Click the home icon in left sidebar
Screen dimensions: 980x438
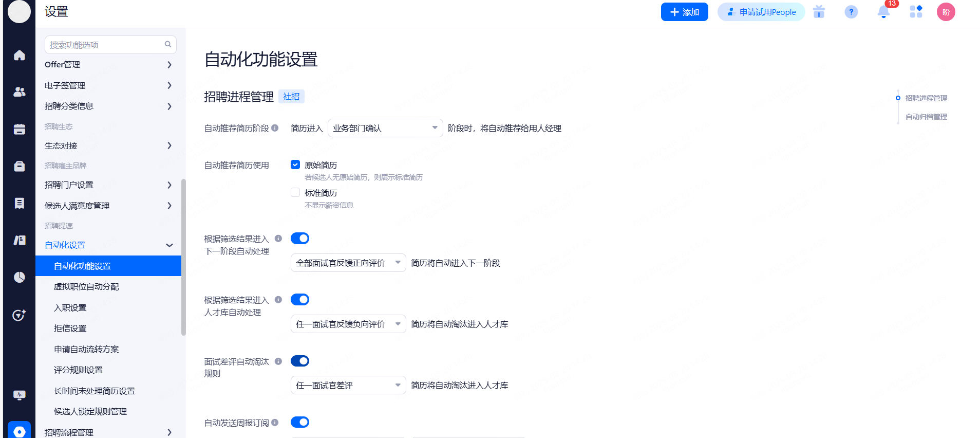pyautogui.click(x=20, y=55)
